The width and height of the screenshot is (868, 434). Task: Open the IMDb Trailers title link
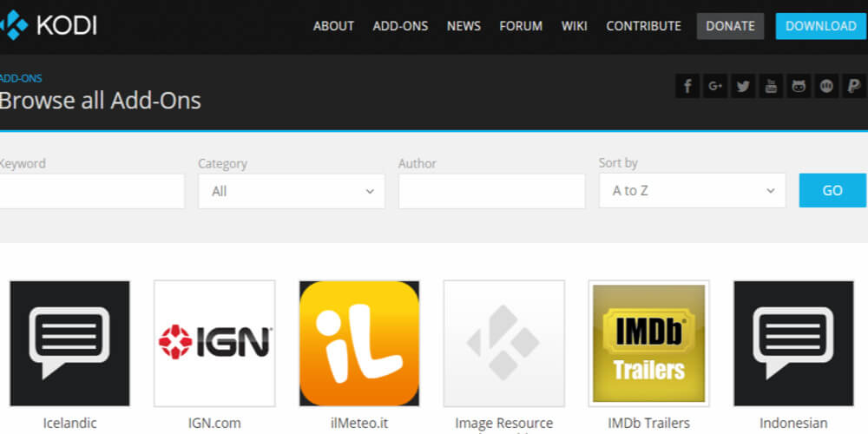pyautogui.click(x=648, y=424)
